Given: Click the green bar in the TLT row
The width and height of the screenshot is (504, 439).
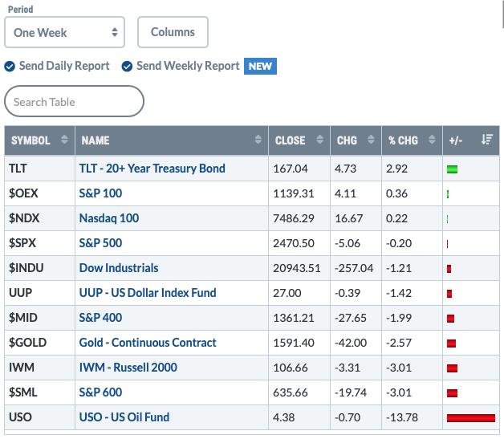Looking at the screenshot, I should pos(452,169).
